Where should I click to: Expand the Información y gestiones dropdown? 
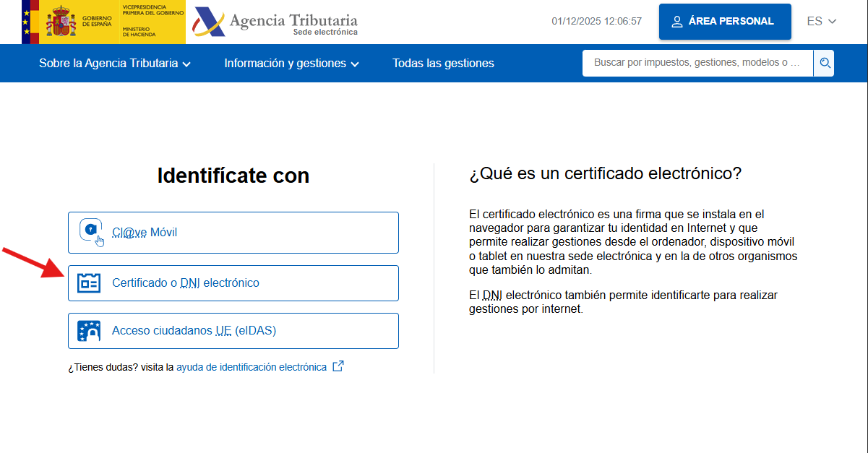291,63
